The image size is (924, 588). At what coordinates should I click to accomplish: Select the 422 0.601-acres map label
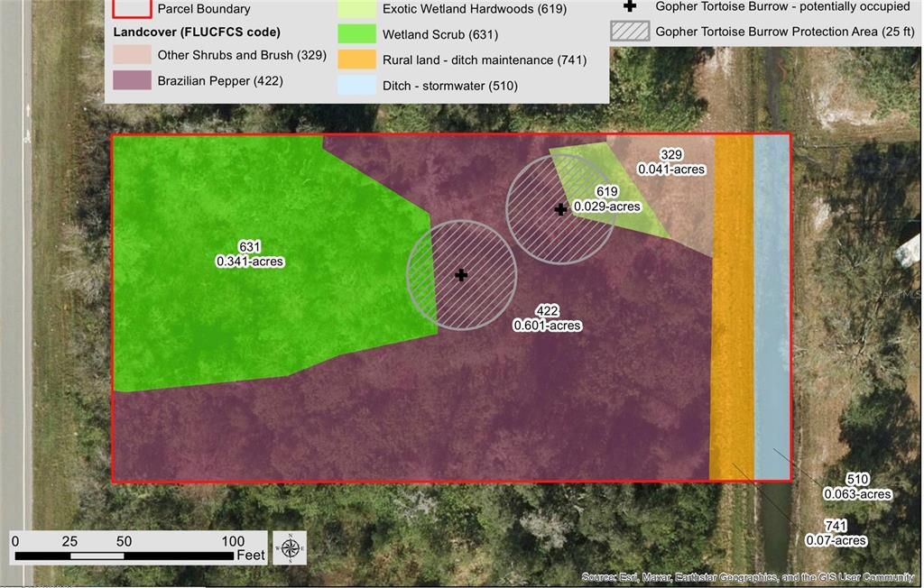(546, 317)
